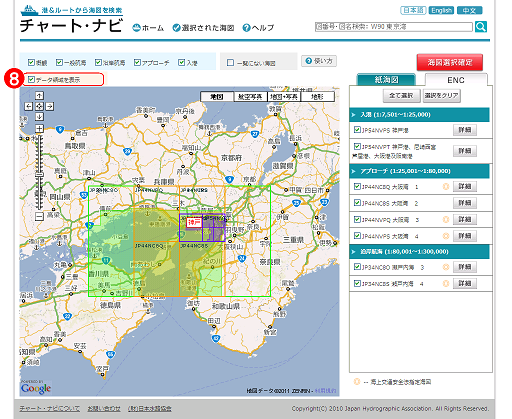The height and width of the screenshot is (419, 512).
Task: Pan the map down with arrow
Action: [x=39, y=117]
